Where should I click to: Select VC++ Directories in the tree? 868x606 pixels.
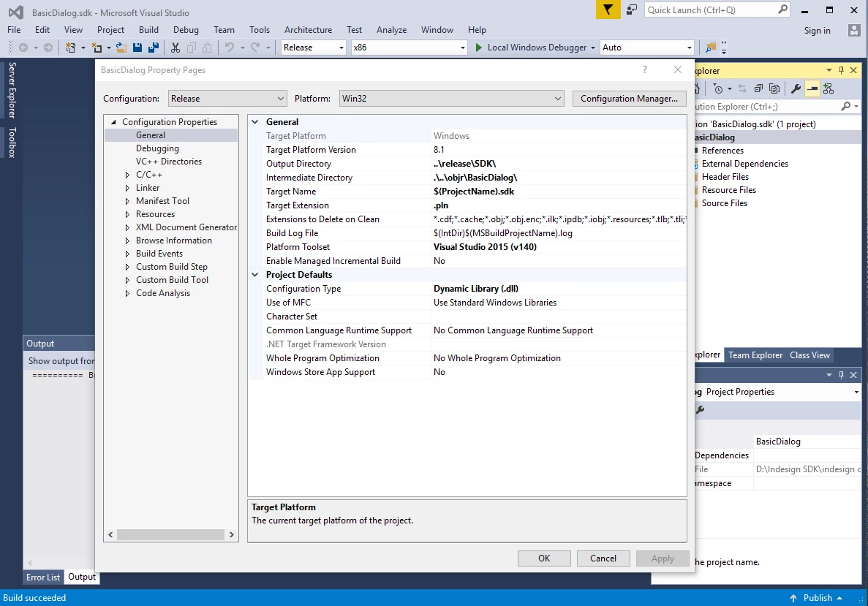169,162
